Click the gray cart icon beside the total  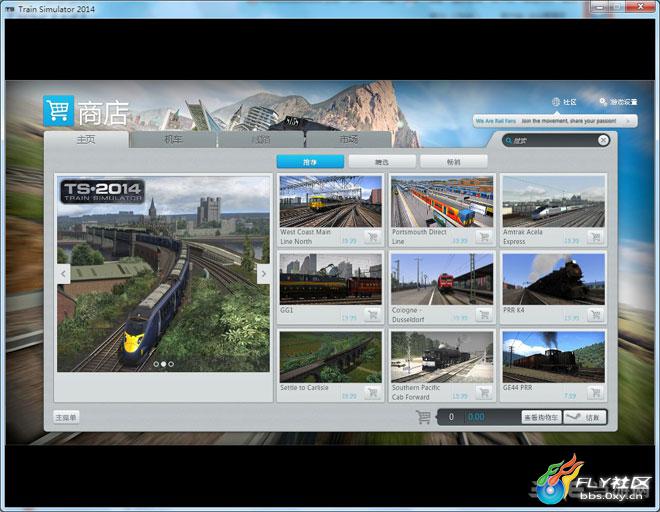[423, 417]
